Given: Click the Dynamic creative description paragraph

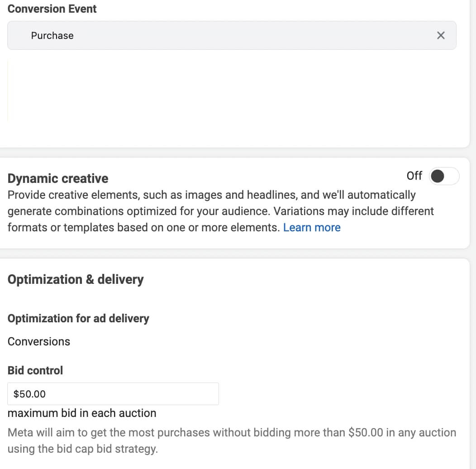Looking at the screenshot, I should tap(221, 211).
